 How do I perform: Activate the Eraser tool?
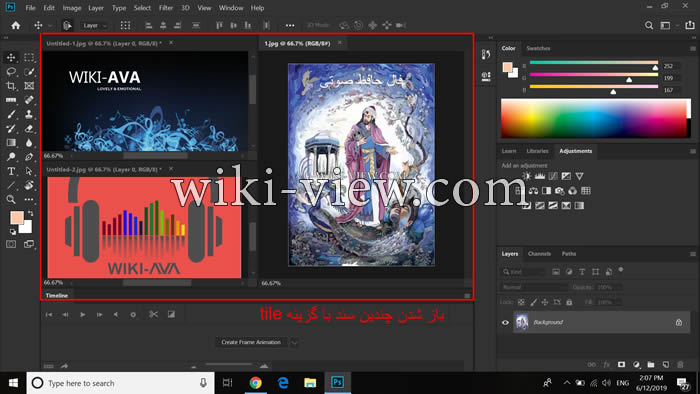click(x=29, y=129)
